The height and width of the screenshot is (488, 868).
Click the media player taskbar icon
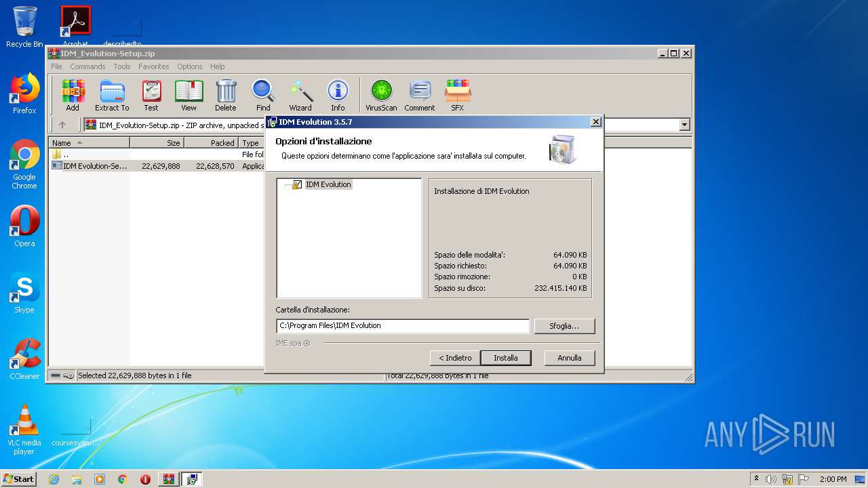point(100,479)
